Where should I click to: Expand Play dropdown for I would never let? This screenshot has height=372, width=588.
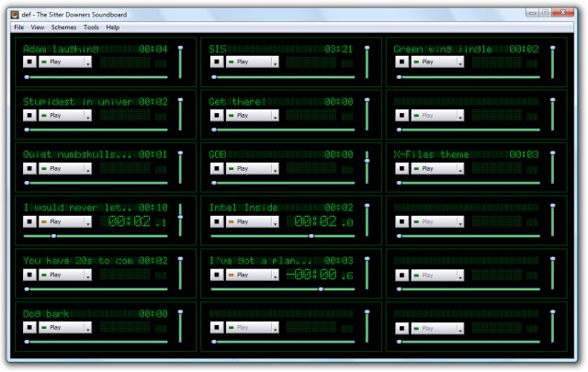tap(88, 221)
